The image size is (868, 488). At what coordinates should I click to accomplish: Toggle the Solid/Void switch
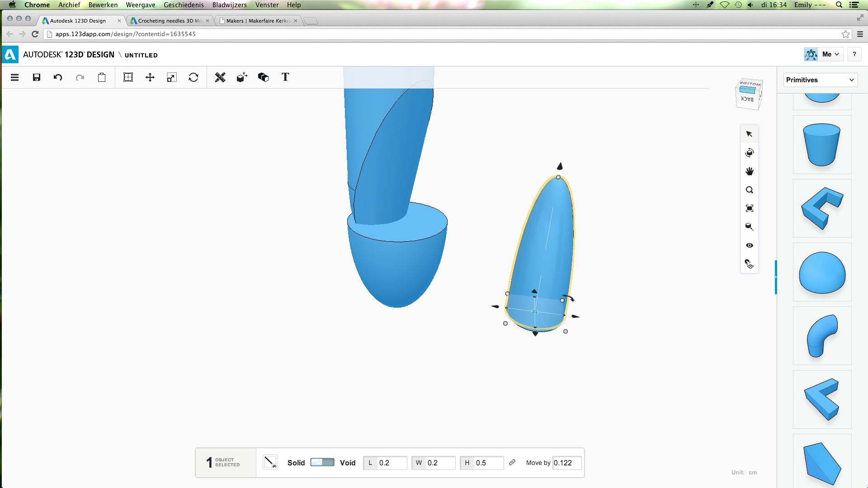(322, 462)
